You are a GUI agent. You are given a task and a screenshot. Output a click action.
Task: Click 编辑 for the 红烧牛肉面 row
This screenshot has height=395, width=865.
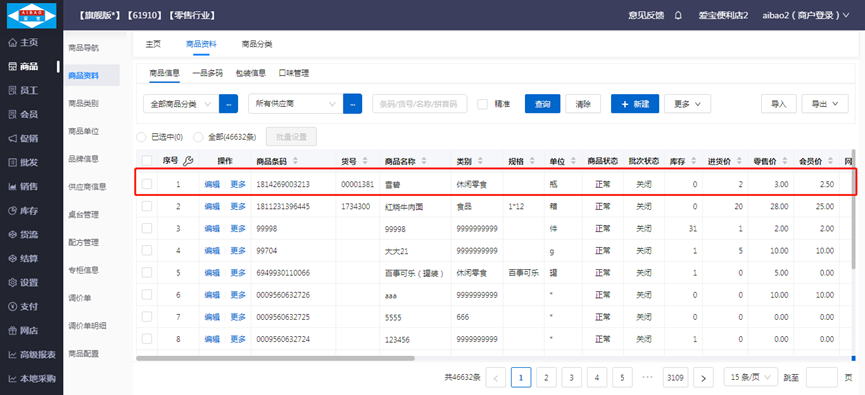(212, 206)
